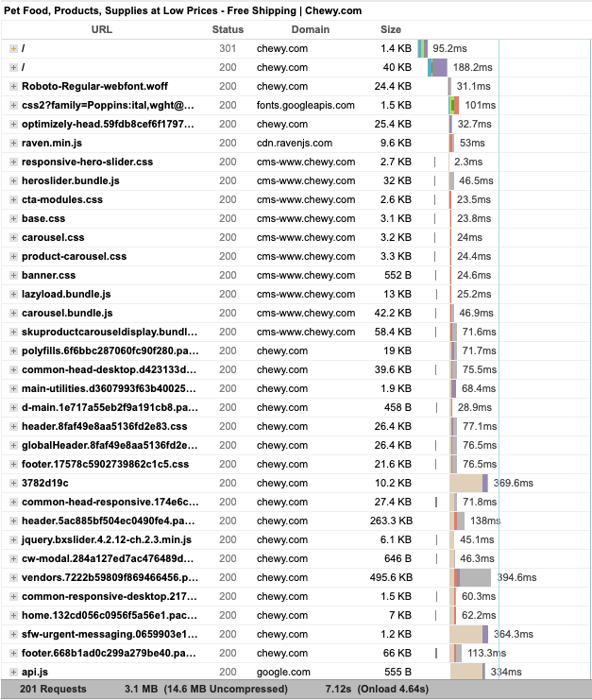The image size is (592, 700).
Task: Click the 334ms api.js waterfall bar
Action: point(467,673)
